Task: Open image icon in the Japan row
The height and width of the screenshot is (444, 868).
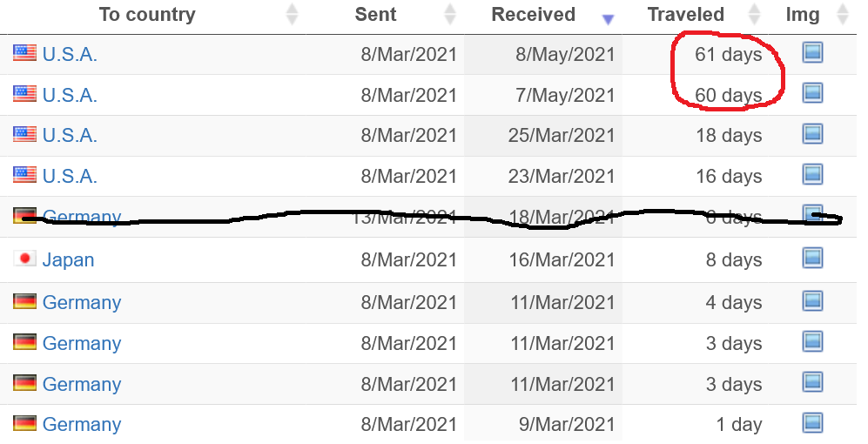Action: pyautogui.click(x=812, y=259)
